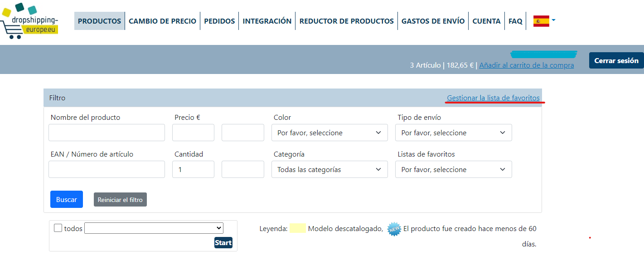
Task: Click the Start button
Action: coord(223,242)
